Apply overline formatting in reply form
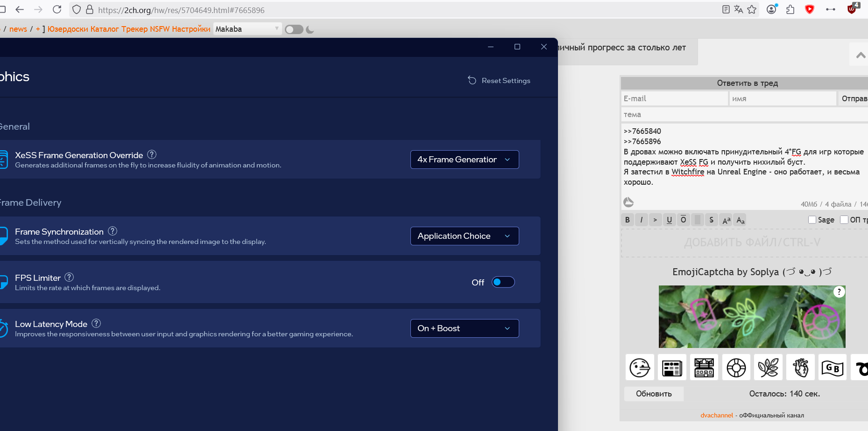Image resolution: width=868 pixels, height=431 pixels. [x=683, y=220]
